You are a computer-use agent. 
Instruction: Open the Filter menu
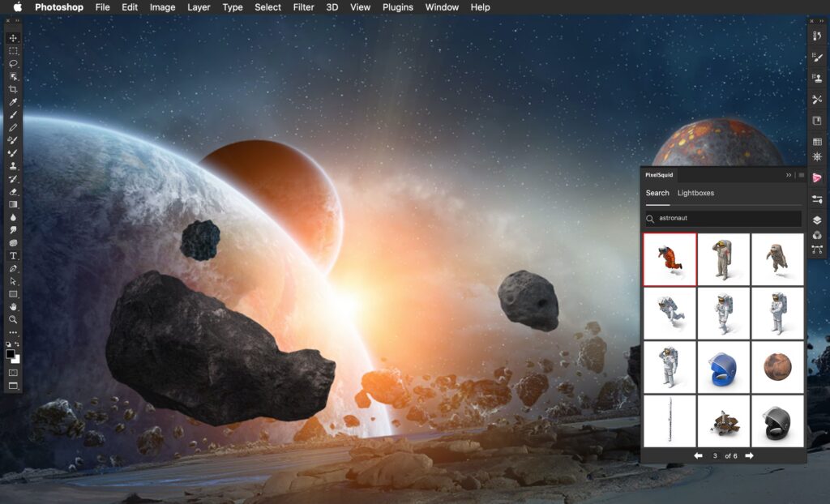click(304, 7)
